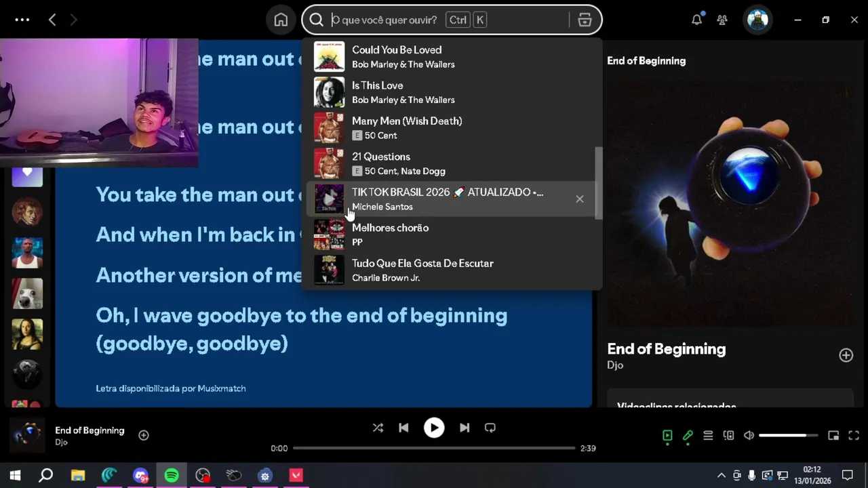This screenshot has height=488, width=868.
Task: Select '21 Questions' from recent searches
Action: click(451, 163)
